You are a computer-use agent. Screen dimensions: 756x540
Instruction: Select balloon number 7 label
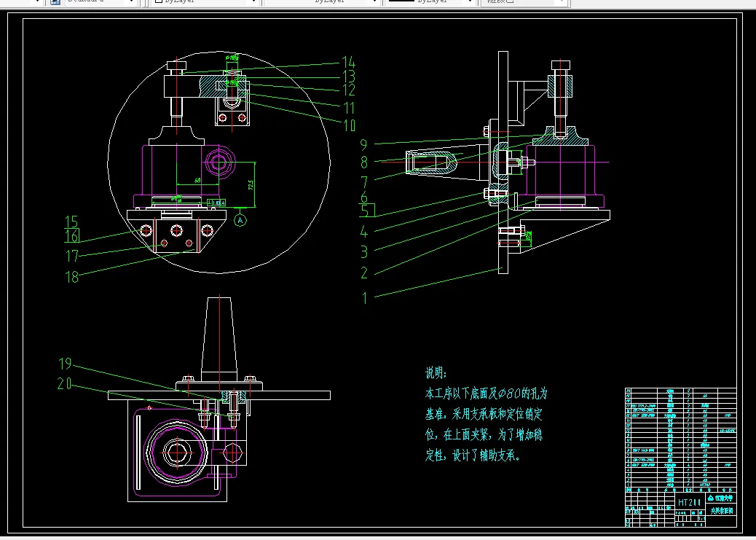[x=364, y=182]
